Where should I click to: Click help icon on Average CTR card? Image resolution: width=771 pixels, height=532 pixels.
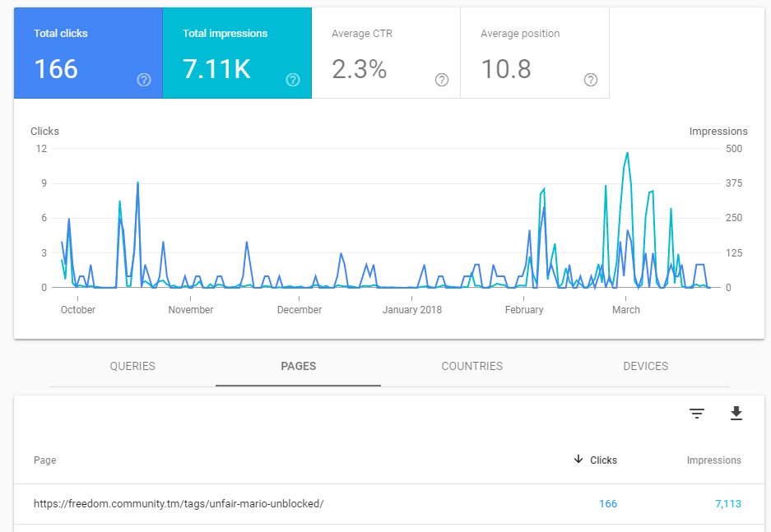(x=442, y=80)
